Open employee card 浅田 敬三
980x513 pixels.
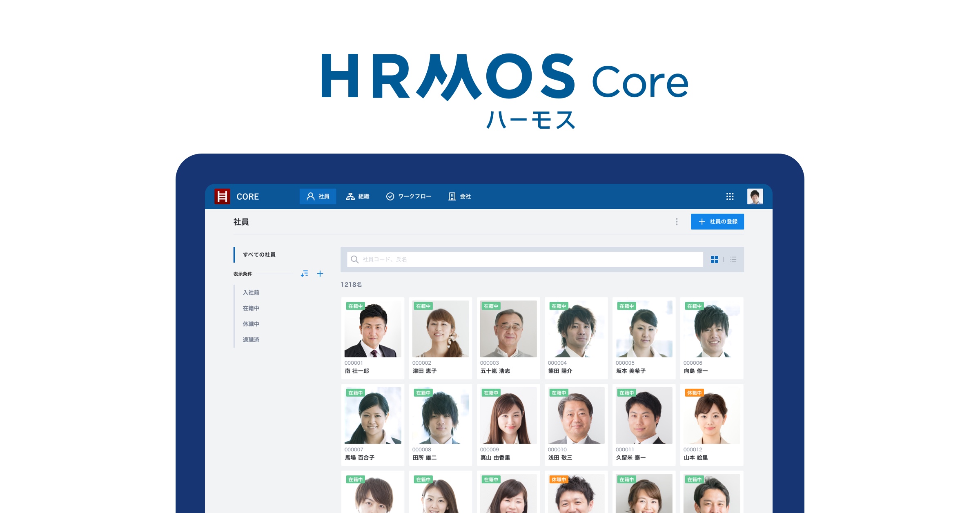pos(576,425)
